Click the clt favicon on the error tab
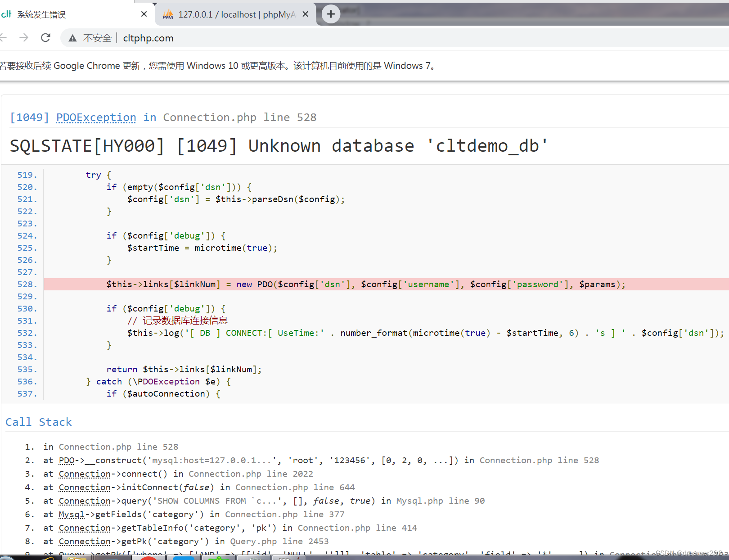 [x=6, y=14]
